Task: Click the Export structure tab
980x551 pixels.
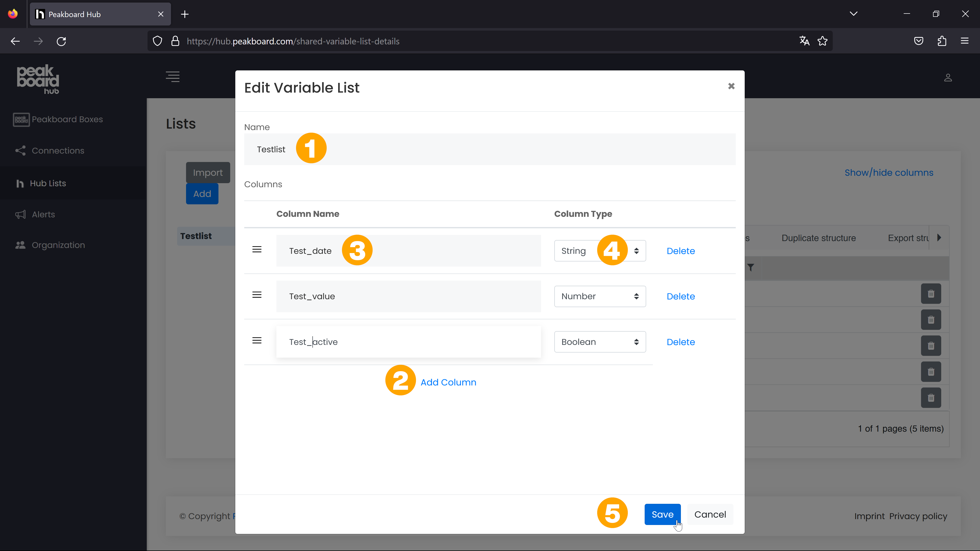Action: click(908, 238)
